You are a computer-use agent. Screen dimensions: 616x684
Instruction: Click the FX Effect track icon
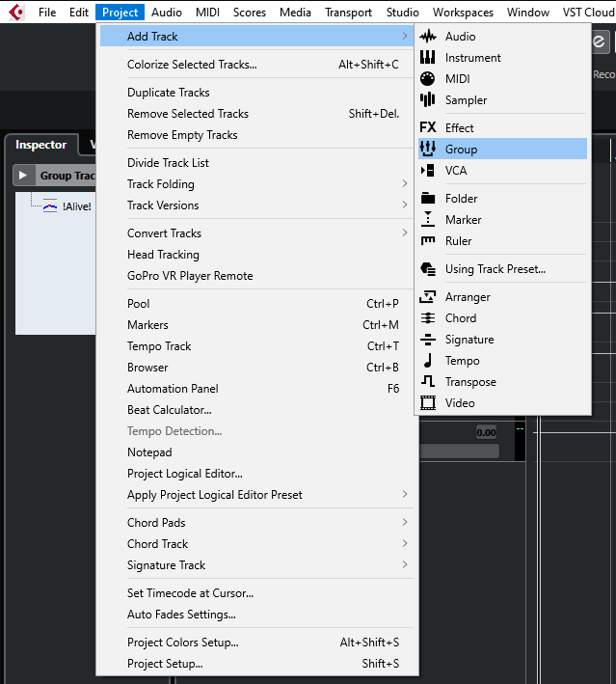[428, 128]
